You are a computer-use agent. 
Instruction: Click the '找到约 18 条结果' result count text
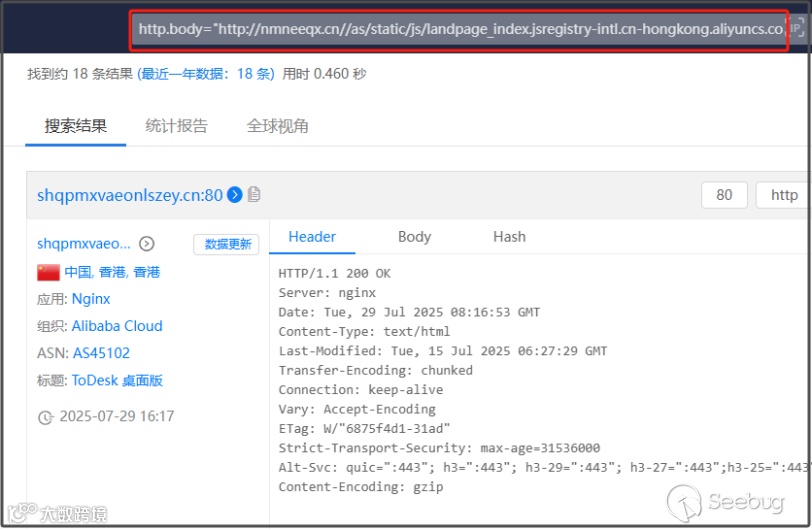point(80,74)
